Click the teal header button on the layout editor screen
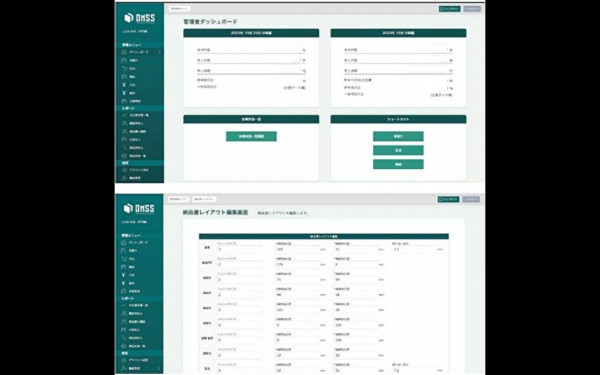The image size is (600, 375). point(448,199)
